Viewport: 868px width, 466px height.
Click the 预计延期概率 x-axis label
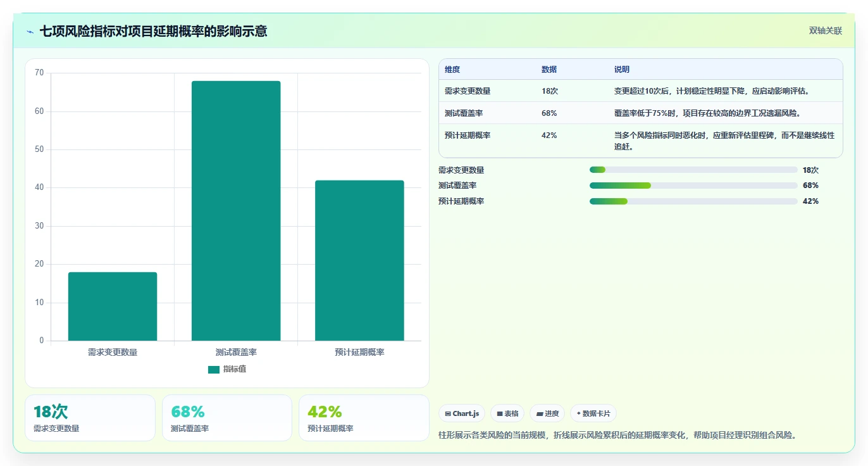359,352
